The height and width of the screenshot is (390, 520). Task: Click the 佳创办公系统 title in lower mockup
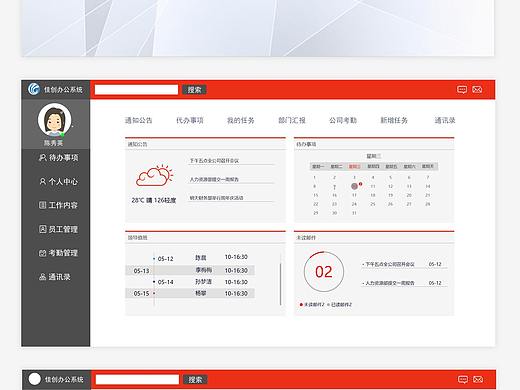[x=64, y=379]
